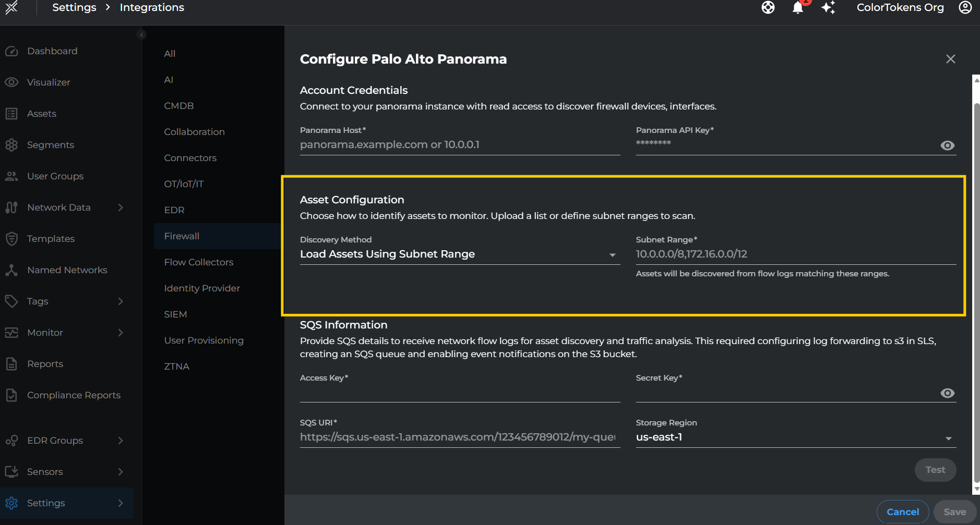The image size is (980, 525).
Task: Click the Compliance Reports icon
Action: (11, 395)
